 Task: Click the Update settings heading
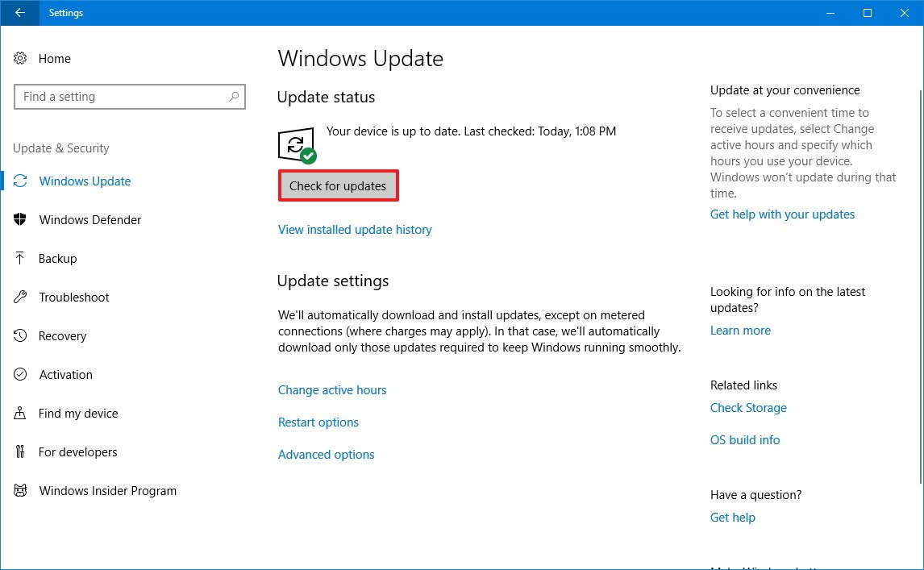pyautogui.click(x=333, y=281)
